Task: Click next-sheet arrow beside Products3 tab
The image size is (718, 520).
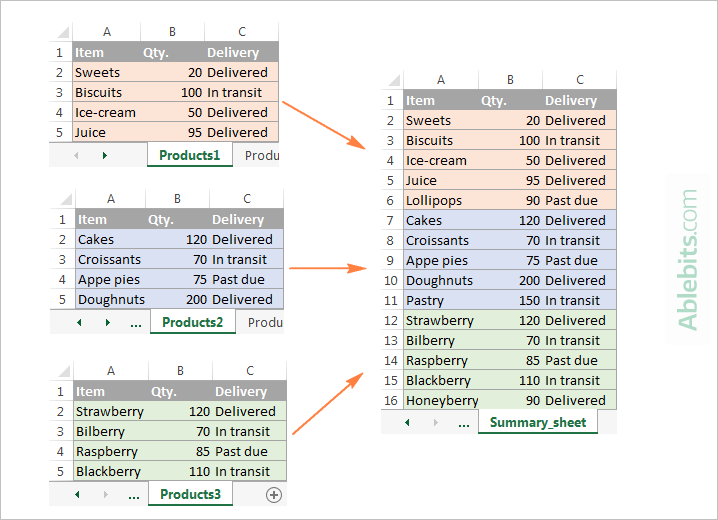Action: coord(105,495)
